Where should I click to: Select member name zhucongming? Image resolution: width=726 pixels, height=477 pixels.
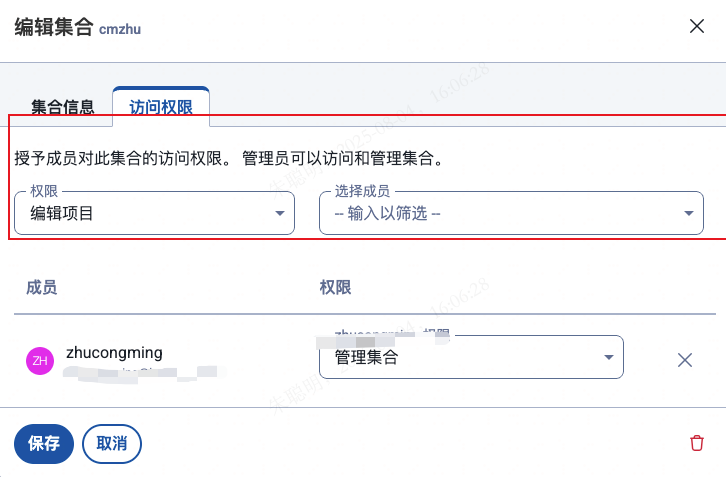pos(113,352)
